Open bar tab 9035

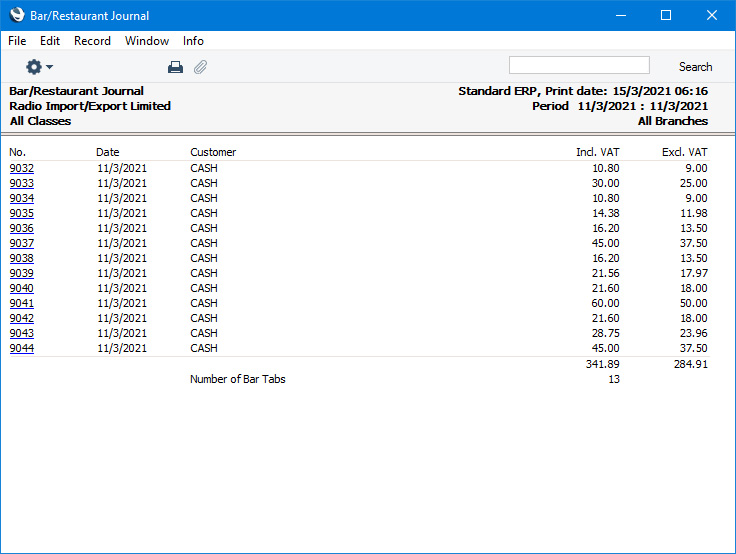22,213
